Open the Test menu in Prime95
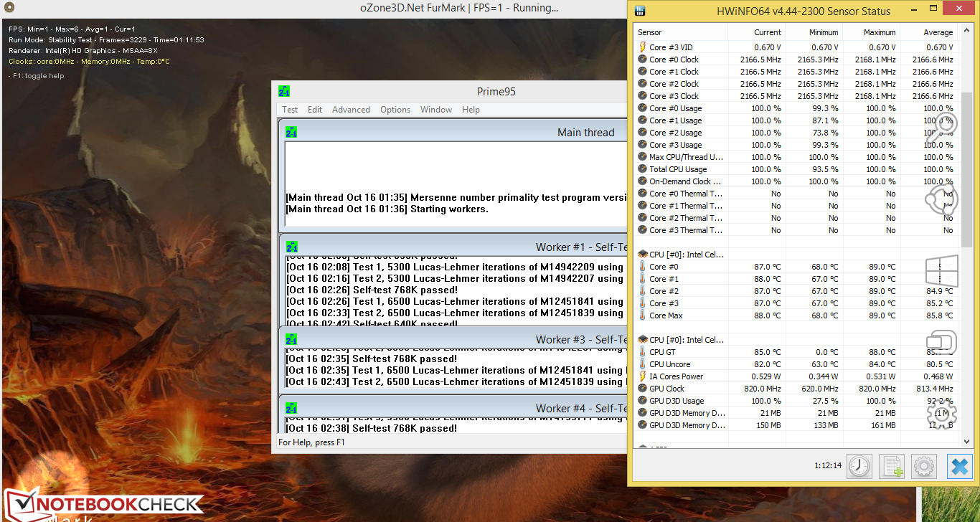Viewport: 980px width, 522px height. (290, 110)
